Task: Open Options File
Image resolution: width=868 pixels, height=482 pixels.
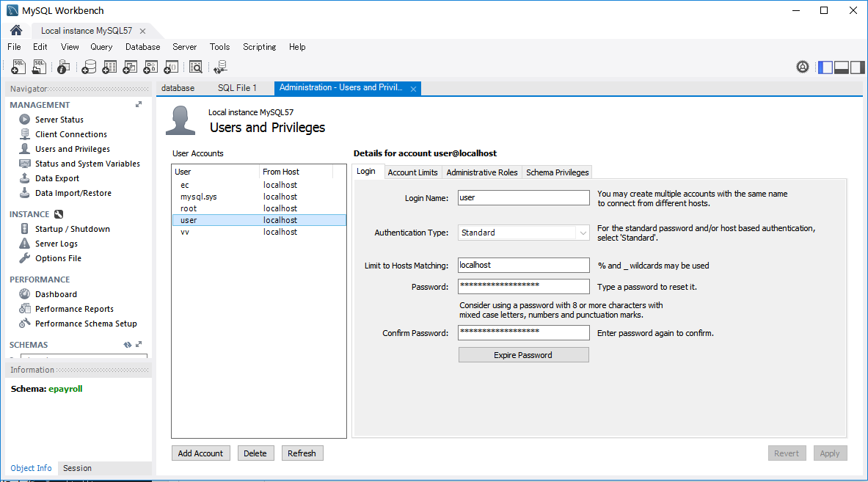Action: 58,258
